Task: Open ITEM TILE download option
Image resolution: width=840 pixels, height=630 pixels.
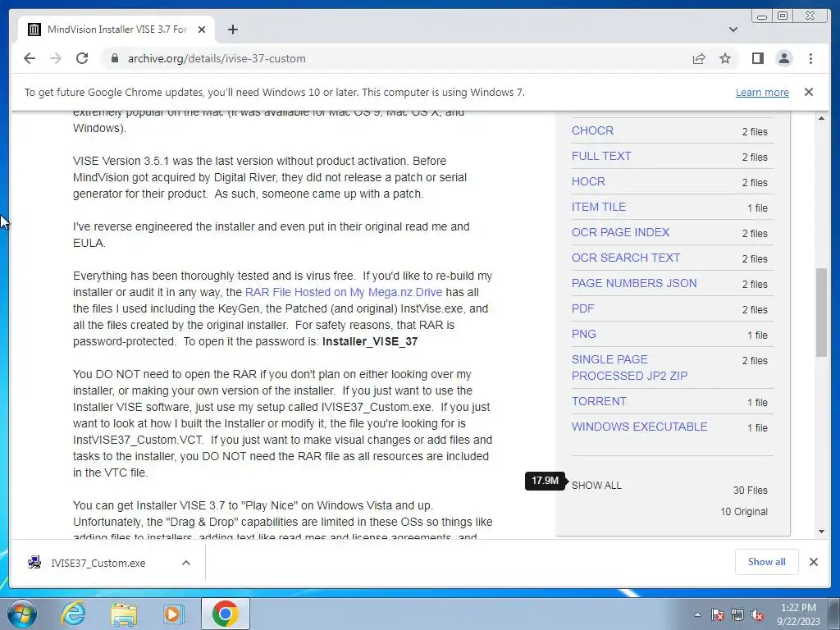Action: [x=598, y=207]
